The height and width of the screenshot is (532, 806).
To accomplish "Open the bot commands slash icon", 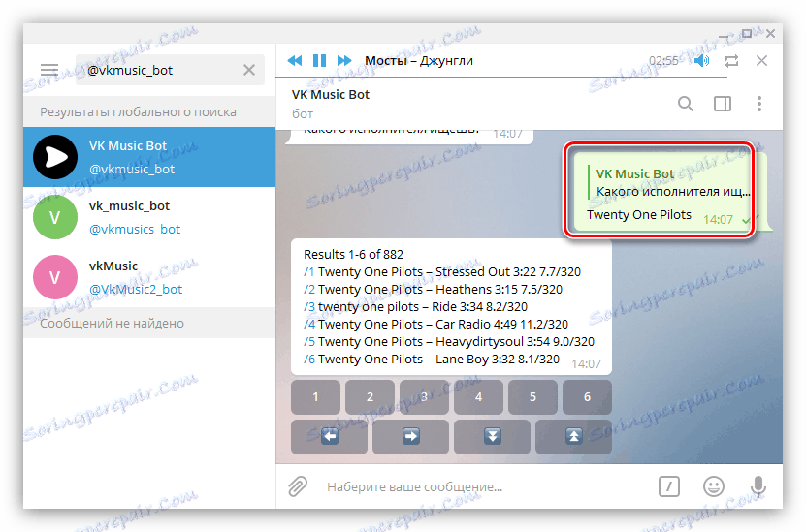I will [668, 486].
